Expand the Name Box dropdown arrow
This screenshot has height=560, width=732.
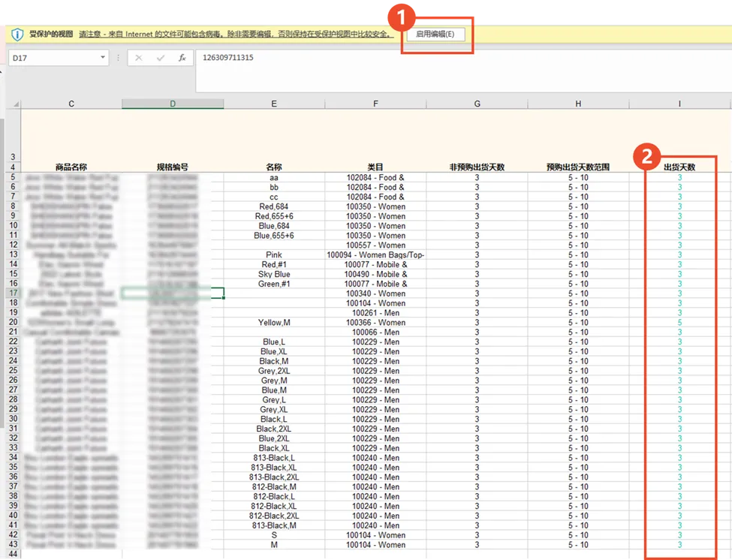click(x=103, y=58)
